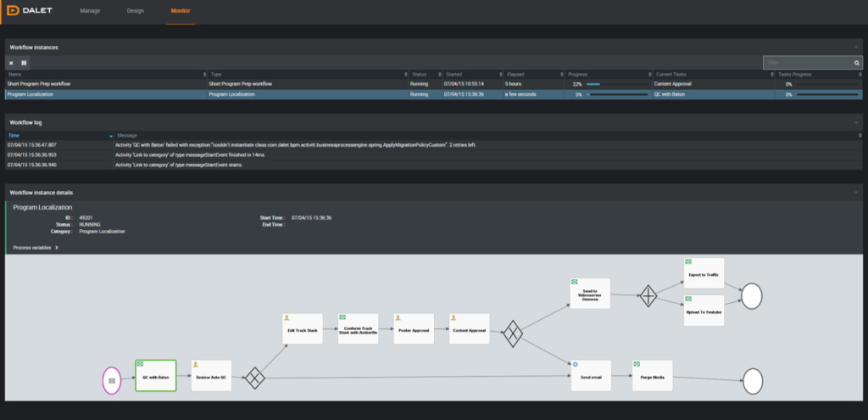Expand the Process variables section
The height and width of the screenshot is (420, 868).
tap(36, 248)
